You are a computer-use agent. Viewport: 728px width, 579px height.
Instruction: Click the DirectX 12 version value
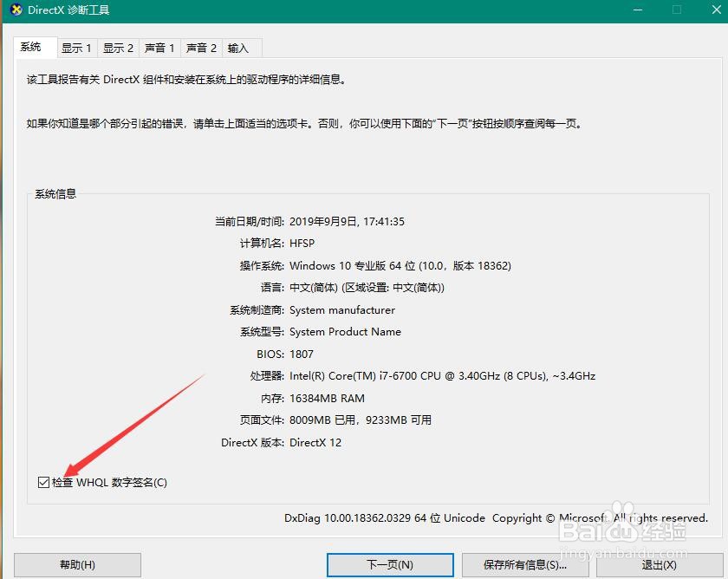point(315,443)
